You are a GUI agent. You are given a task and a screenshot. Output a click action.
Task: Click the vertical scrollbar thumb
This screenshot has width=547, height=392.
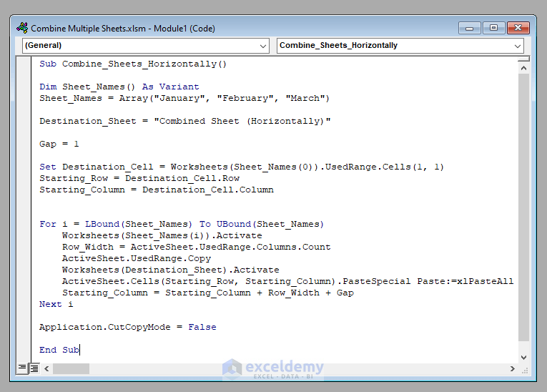pos(523,207)
